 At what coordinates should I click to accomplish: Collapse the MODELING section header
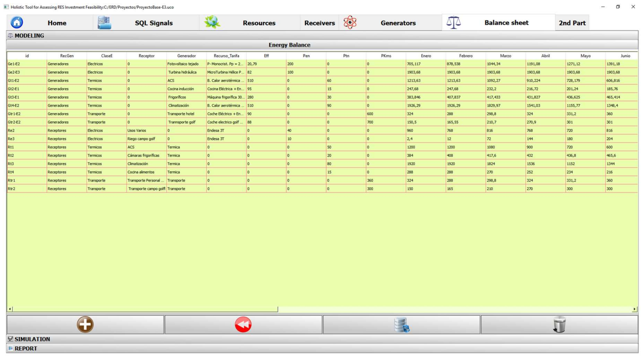[29, 36]
